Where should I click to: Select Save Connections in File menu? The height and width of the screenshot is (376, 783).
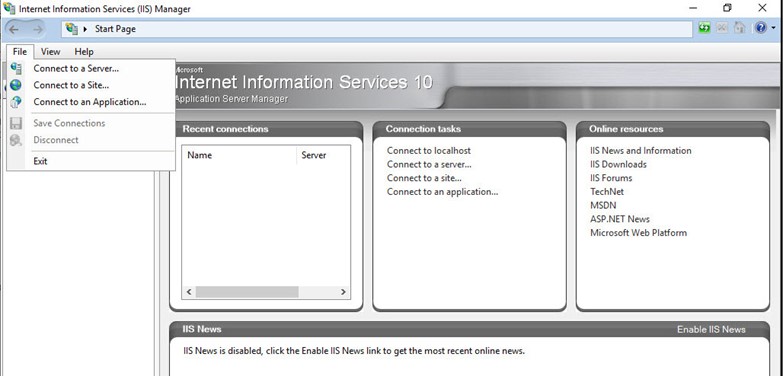pyautogui.click(x=91, y=123)
